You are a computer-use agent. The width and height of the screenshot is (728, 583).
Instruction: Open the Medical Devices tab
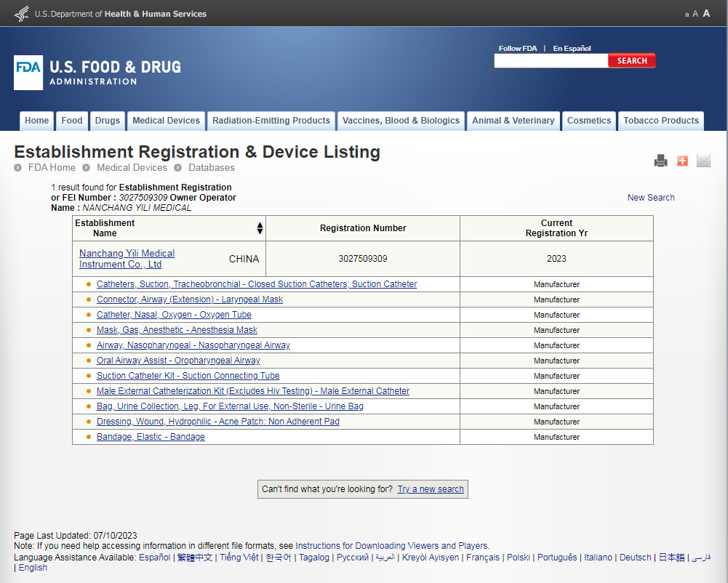point(166,121)
